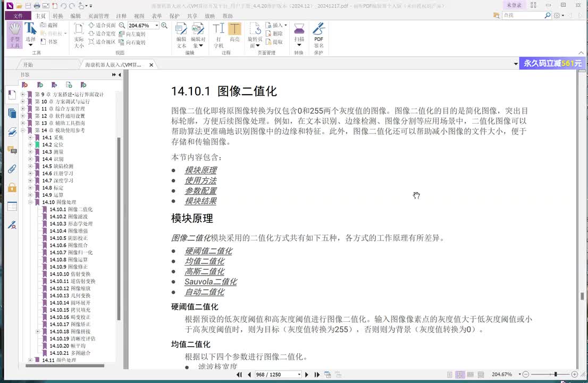The image size is (588, 383).
Task: Follow the 硬阈值二值化 link
Action: (x=208, y=251)
